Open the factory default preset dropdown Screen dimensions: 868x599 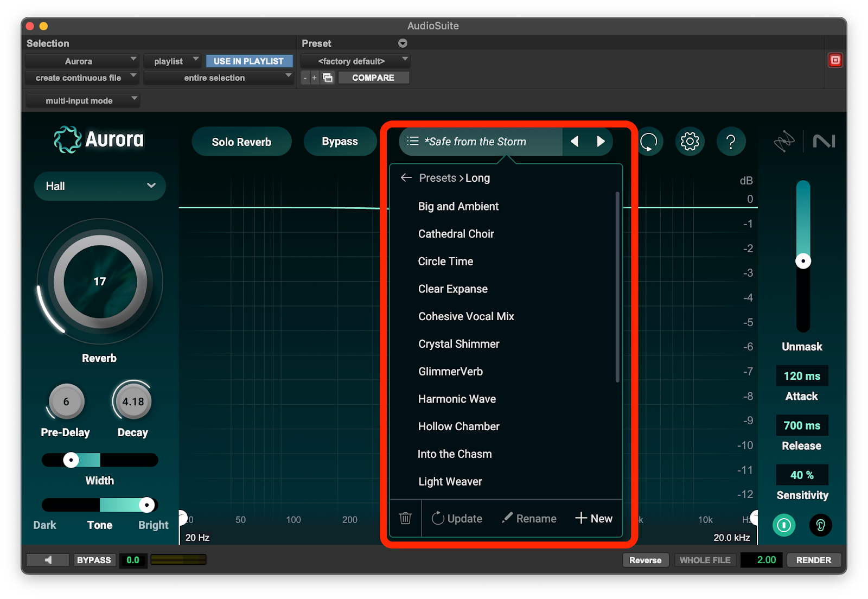(355, 61)
